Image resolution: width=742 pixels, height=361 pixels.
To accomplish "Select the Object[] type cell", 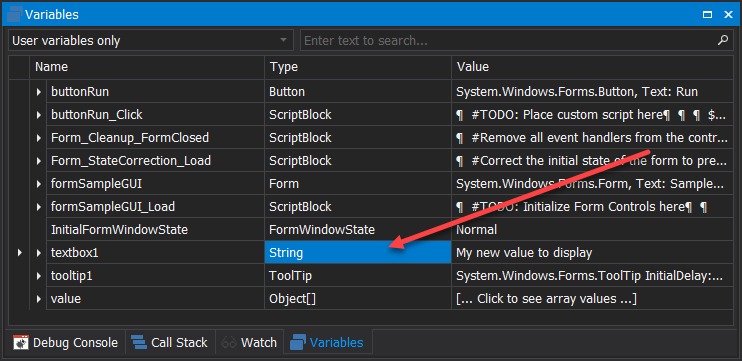I will click(358, 299).
